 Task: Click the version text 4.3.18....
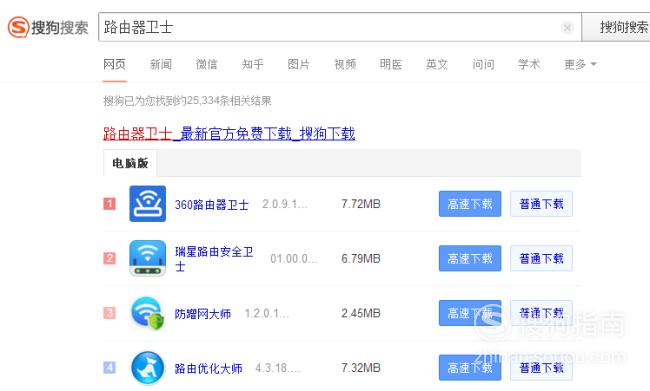tap(277, 368)
